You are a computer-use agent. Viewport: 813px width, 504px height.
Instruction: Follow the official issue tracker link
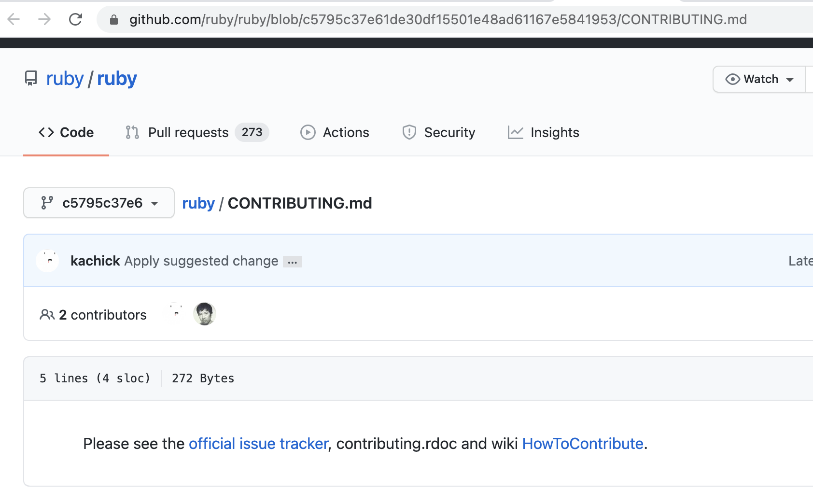click(x=258, y=444)
